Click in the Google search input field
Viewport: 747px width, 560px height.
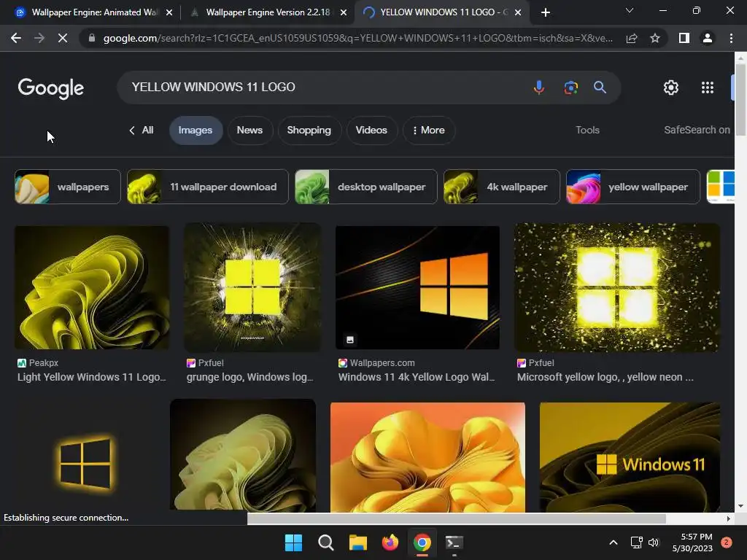pyautogui.click(x=324, y=87)
